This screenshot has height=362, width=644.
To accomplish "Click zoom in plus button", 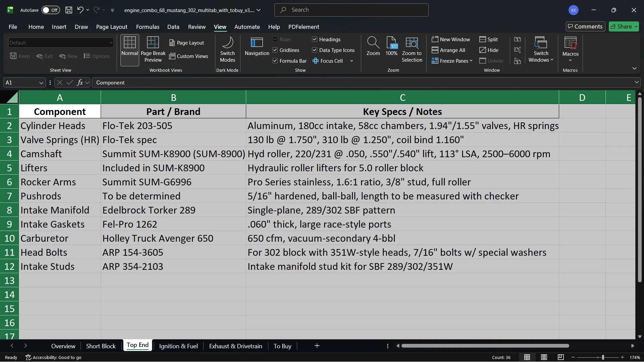I will [623, 357].
